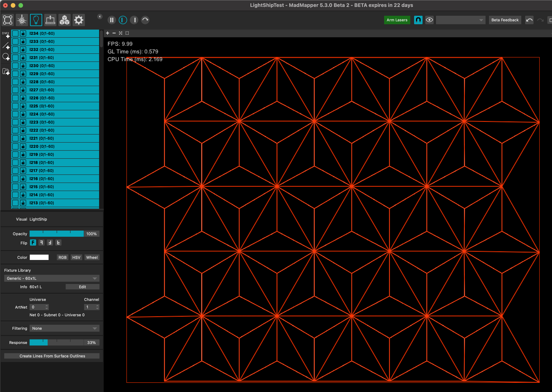The width and height of the screenshot is (552, 392).
Task: Toggle the pause playback control
Action: (x=112, y=20)
